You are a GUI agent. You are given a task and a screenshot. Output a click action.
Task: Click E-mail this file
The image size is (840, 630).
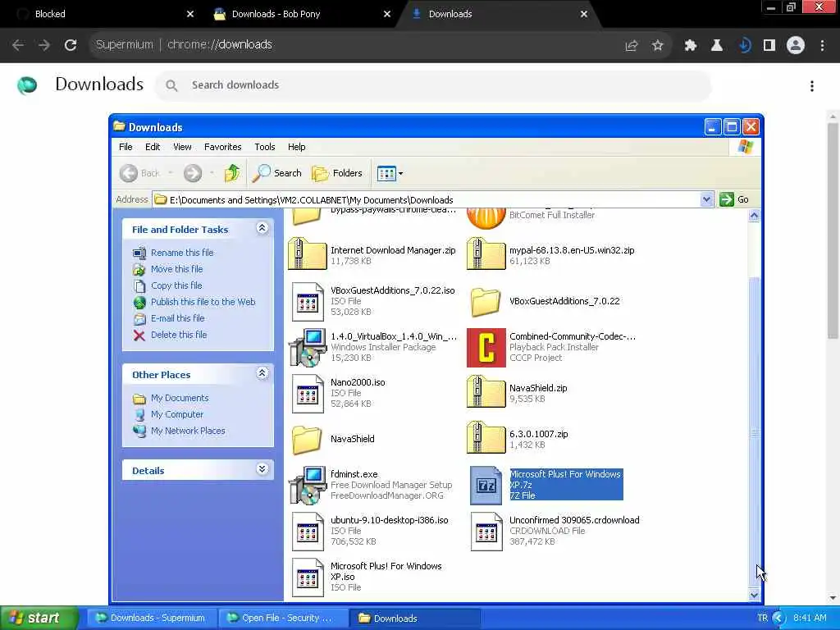pos(177,318)
